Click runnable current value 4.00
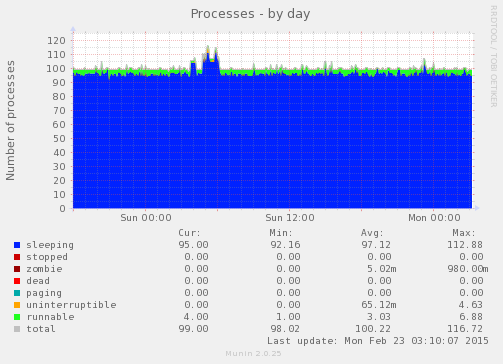The width and height of the screenshot is (503, 364). pos(196,317)
